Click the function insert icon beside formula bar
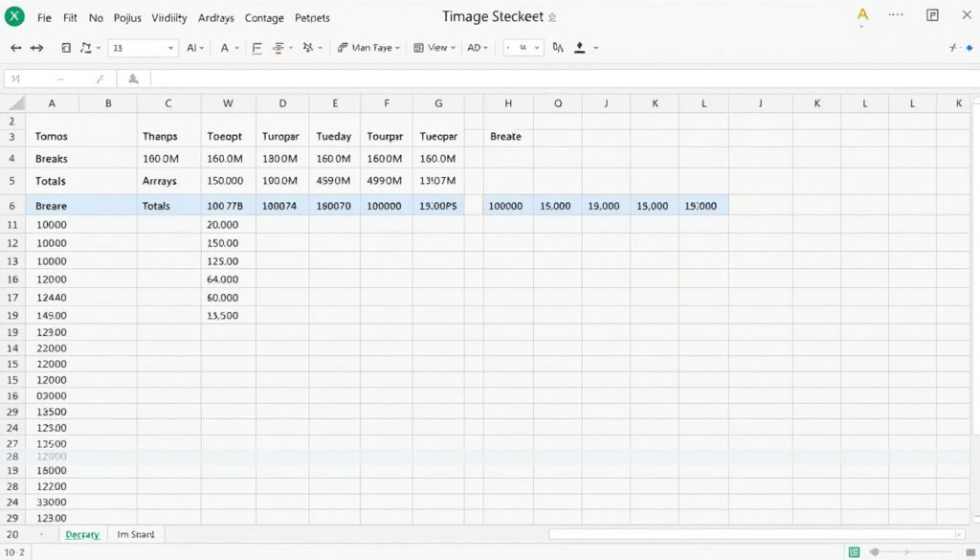980x560 pixels. 133,78
